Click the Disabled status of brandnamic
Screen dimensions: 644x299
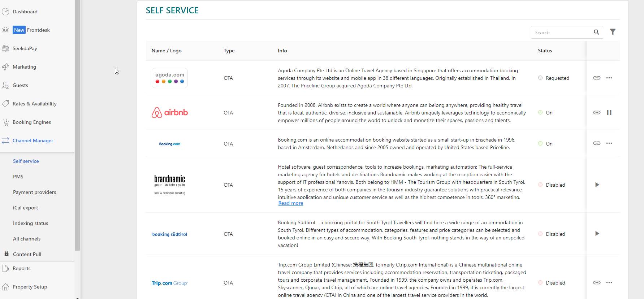[x=552, y=185]
